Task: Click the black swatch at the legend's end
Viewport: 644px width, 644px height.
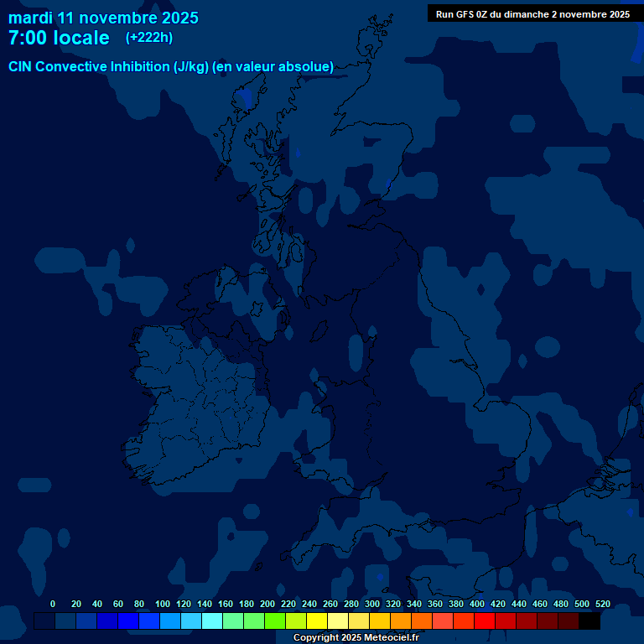Action: 589,621
